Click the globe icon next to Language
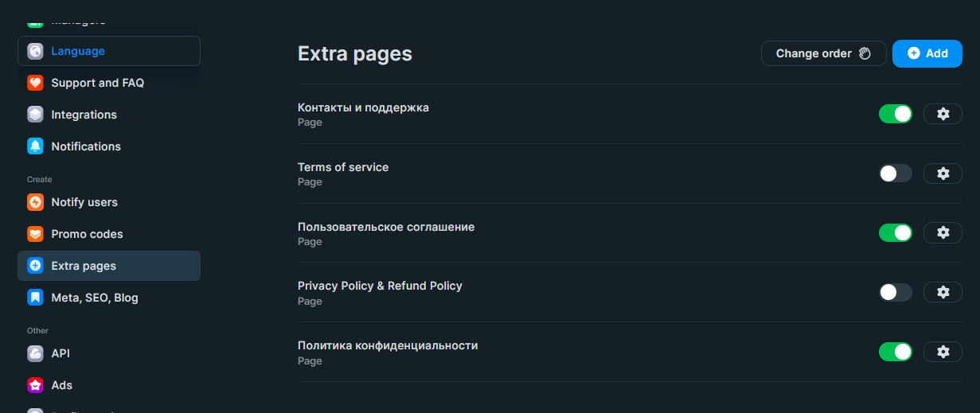 point(35,51)
